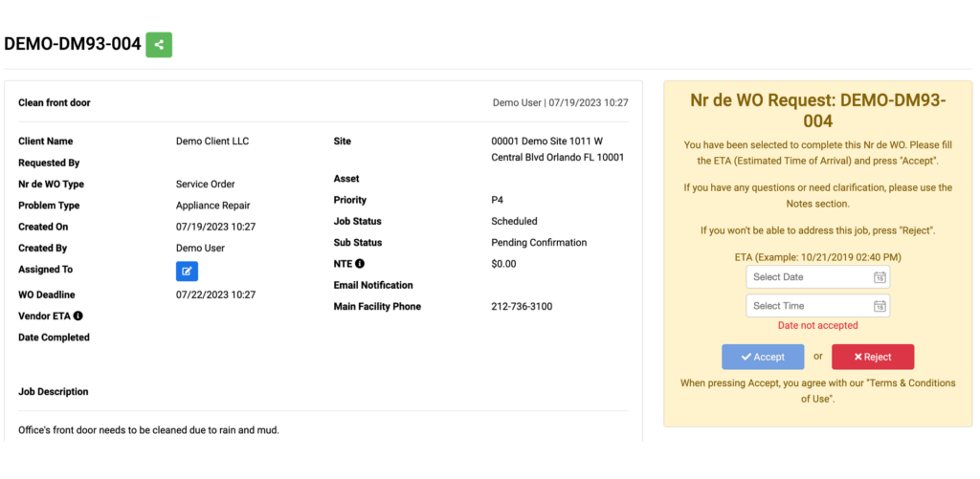
Task: Open calendar icon in Select Date field
Action: point(880,277)
